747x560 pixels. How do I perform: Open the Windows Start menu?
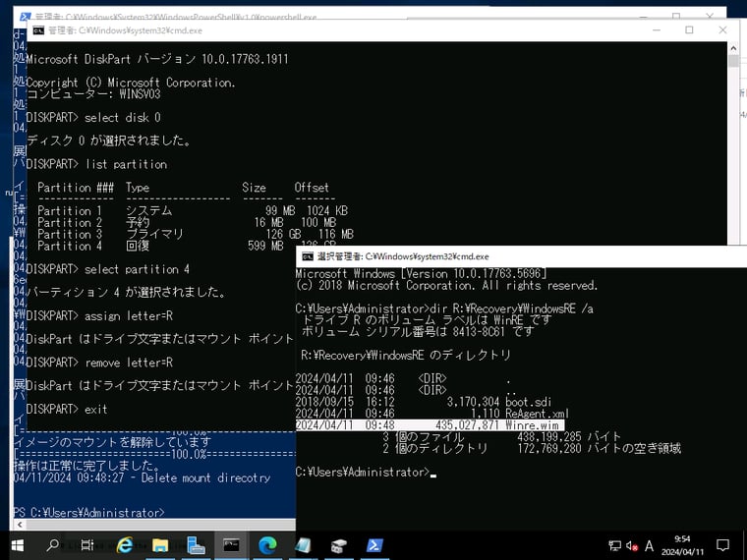(x=17, y=544)
